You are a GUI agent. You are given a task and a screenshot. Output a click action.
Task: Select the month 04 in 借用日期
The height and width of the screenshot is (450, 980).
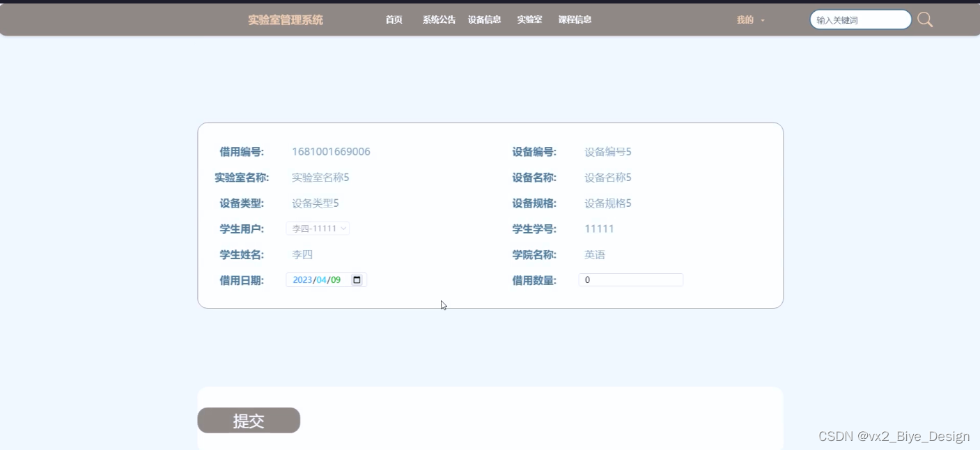pos(321,280)
